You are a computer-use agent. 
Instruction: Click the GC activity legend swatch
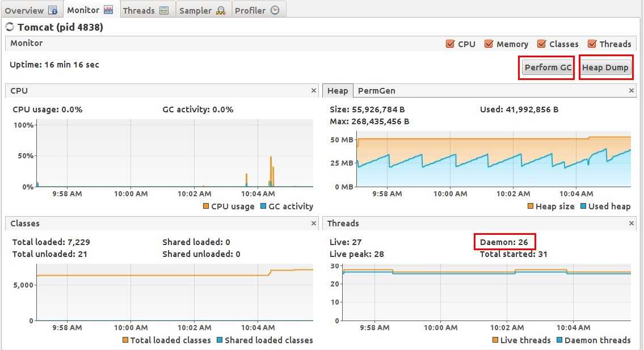pos(263,206)
